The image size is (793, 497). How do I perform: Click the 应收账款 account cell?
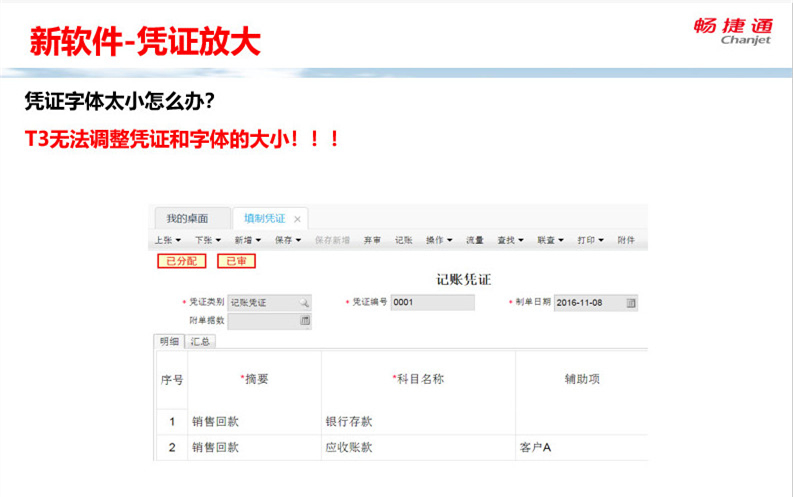click(x=349, y=447)
